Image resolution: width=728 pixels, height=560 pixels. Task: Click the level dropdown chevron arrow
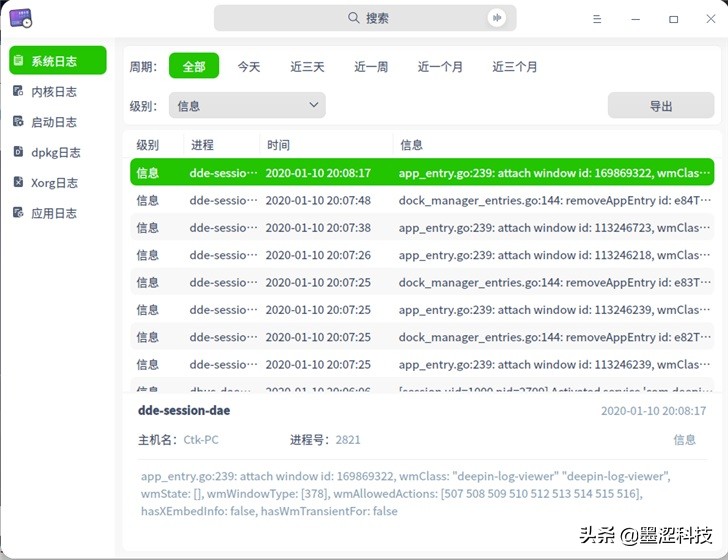(314, 105)
